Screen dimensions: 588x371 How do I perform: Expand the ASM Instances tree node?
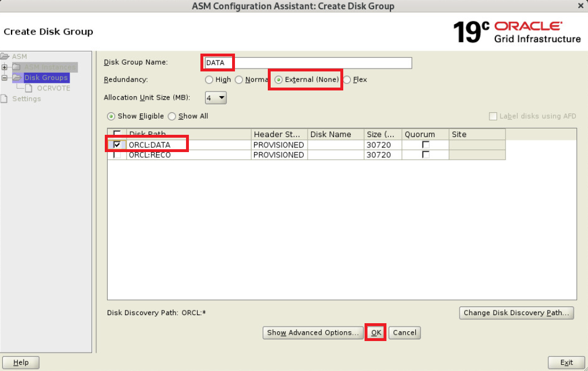pos(4,67)
